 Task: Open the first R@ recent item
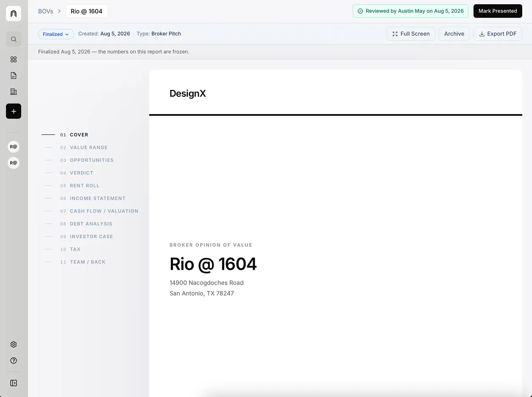(14, 147)
